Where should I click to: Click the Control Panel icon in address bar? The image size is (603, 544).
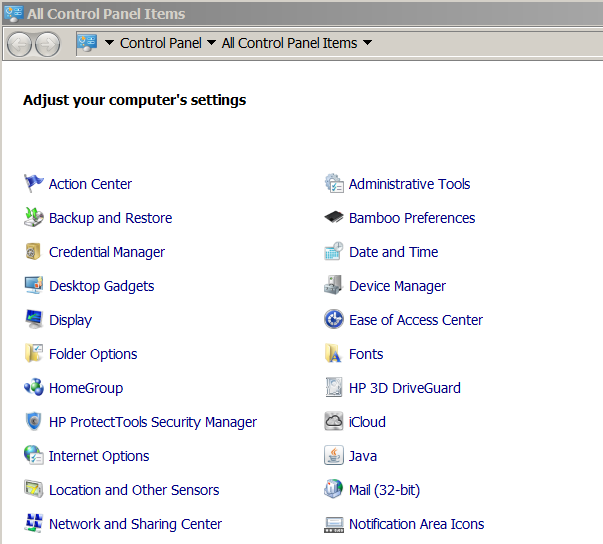click(x=87, y=43)
